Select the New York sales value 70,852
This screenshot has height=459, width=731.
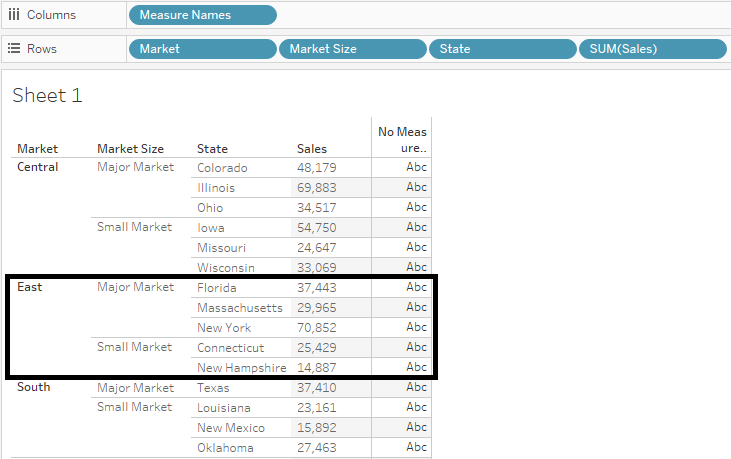coord(317,328)
